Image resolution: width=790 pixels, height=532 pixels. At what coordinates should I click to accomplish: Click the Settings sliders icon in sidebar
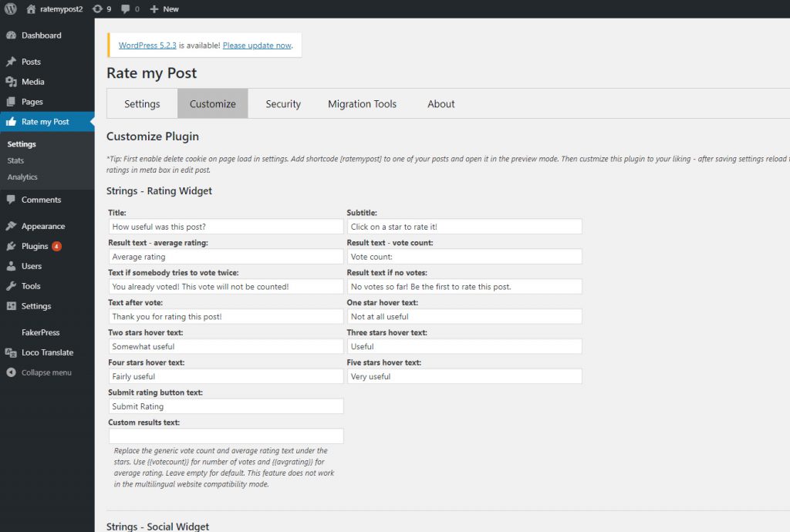[x=11, y=306]
